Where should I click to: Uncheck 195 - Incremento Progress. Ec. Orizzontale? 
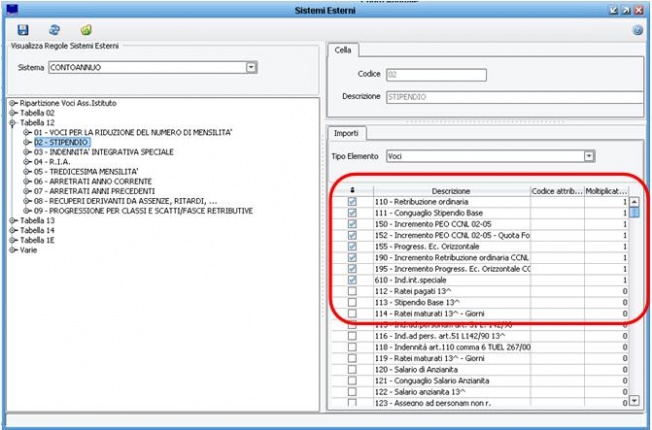352,269
